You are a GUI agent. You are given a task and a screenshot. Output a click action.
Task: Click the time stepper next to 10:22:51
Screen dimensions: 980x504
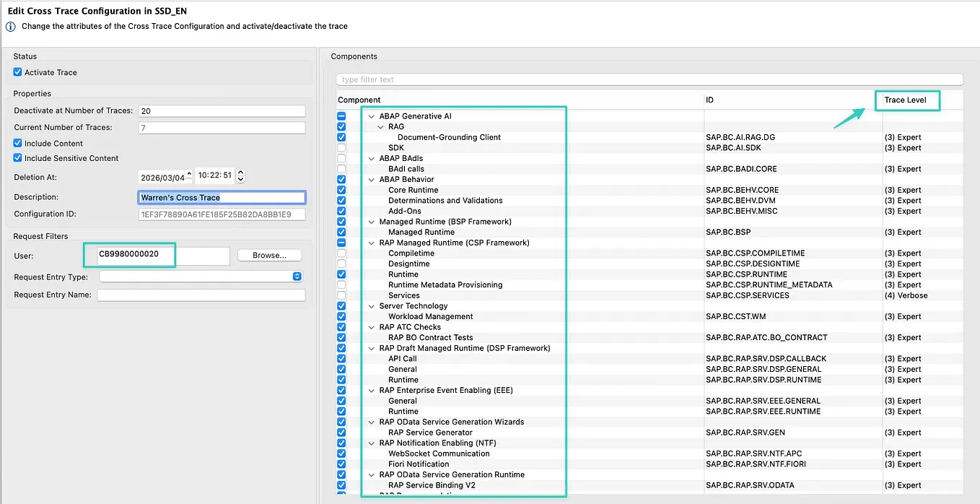point(241,175)
